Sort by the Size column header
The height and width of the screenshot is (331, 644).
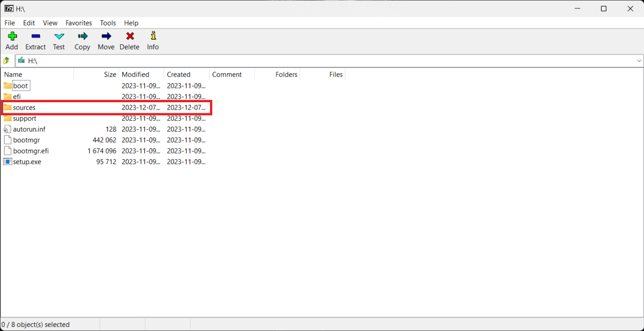tap(110, 74)
